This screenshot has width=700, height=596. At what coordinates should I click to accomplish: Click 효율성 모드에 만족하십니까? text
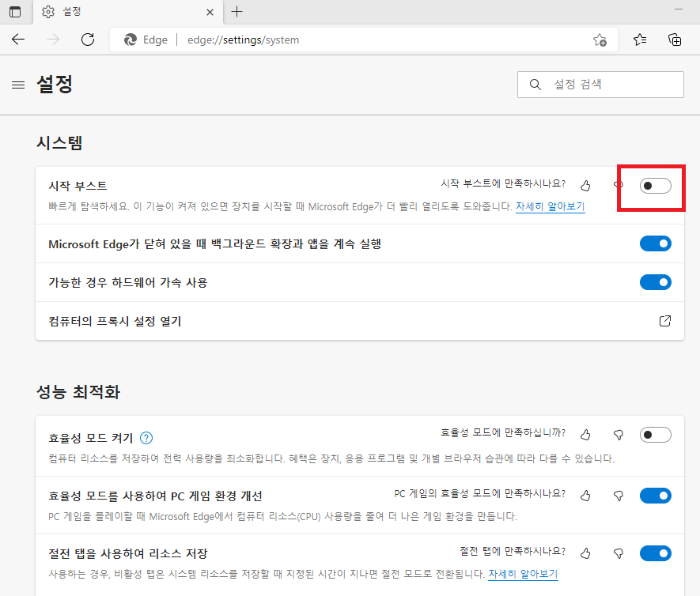coord(503,432)
